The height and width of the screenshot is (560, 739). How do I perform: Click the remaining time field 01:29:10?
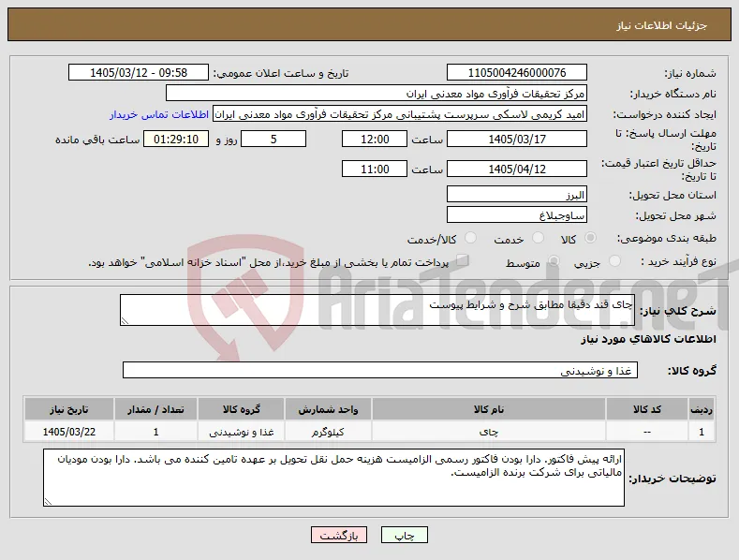click(x=176, y=139)
